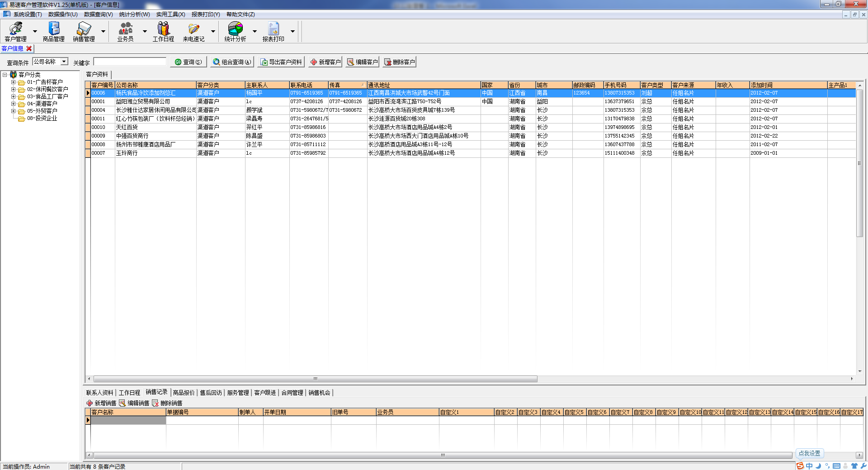
Task: Click the 导出客户资料 export button
Action: pos(281,62)
